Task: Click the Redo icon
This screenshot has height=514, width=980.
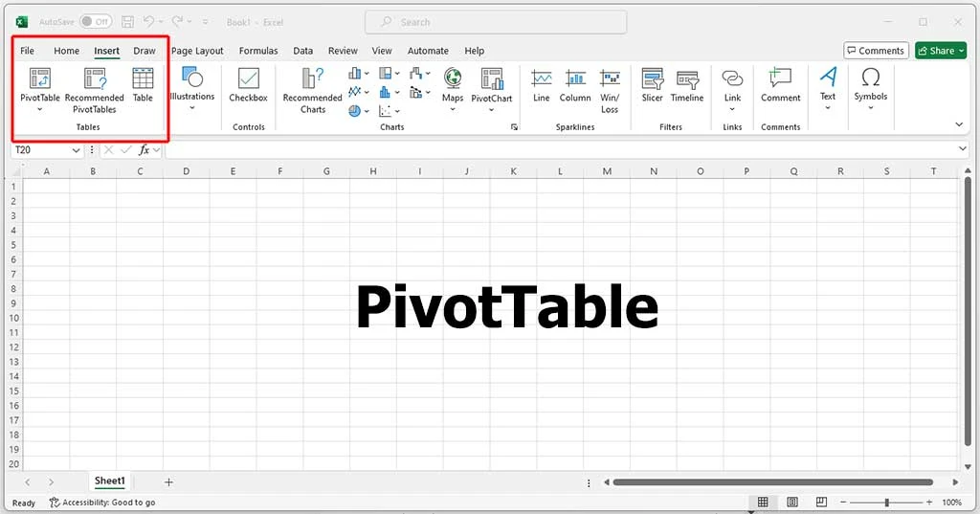Action: pyautogui.click(x=177, y=22)
